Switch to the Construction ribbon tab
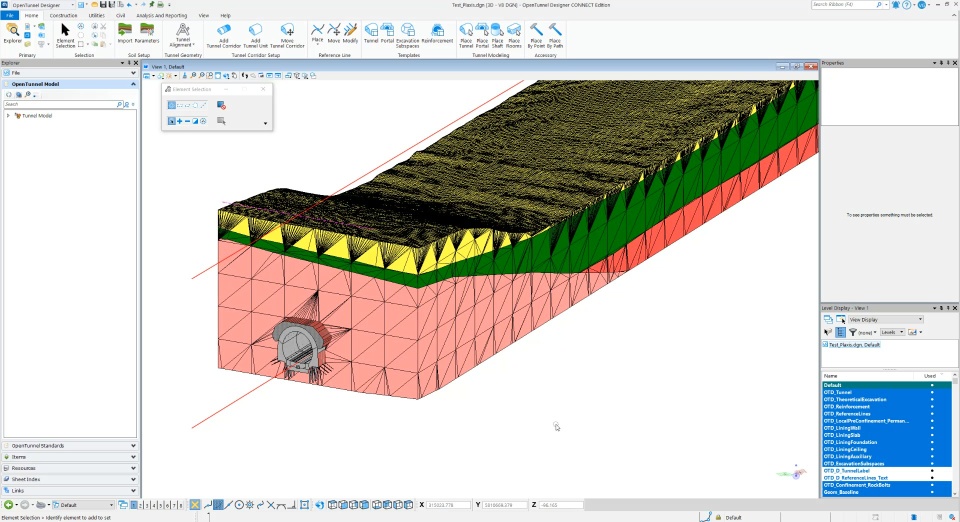Screen dimensions: 960x522 (63, 16)
